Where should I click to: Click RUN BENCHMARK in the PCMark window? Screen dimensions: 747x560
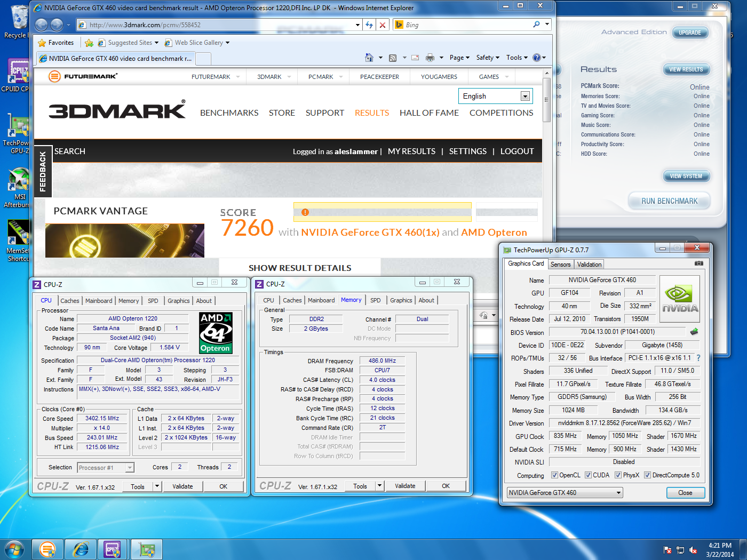pos(669,201)
